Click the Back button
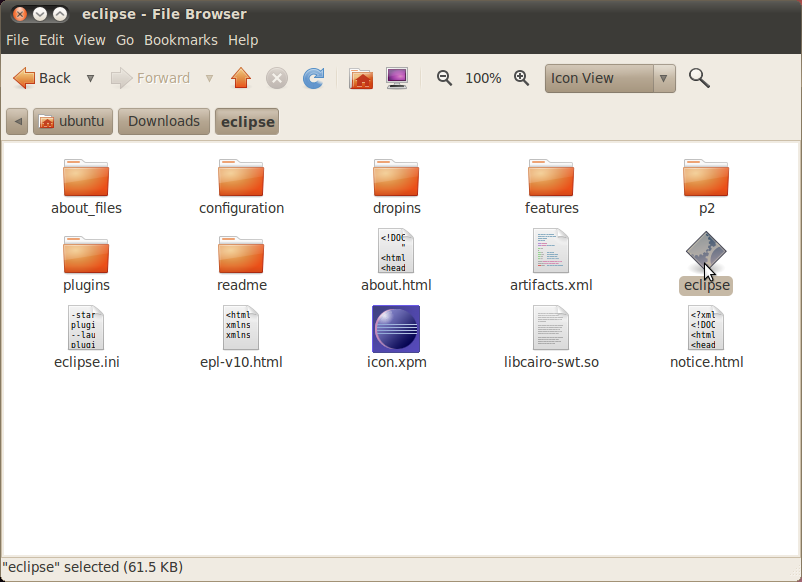The height and width of the screenshot is (582, 802). (43, 78)
